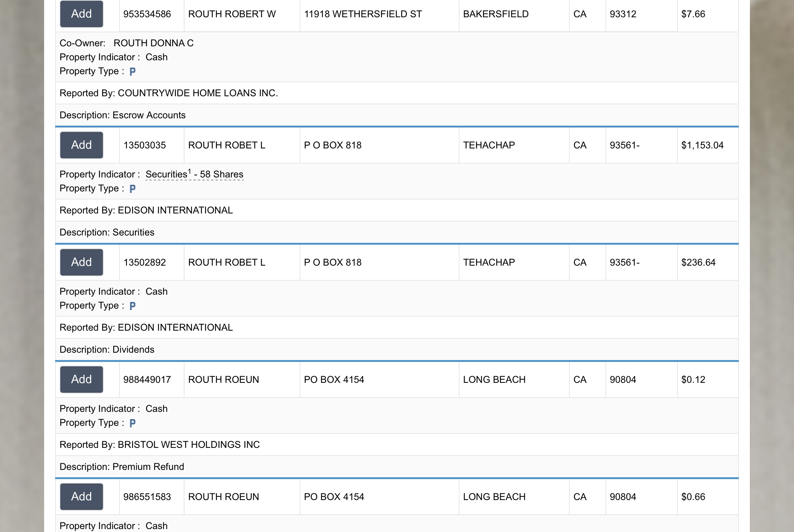The height and width of the screenshot is (532, 794).
Task: Select property ID 953534586
Action: (x=147, y=14)
